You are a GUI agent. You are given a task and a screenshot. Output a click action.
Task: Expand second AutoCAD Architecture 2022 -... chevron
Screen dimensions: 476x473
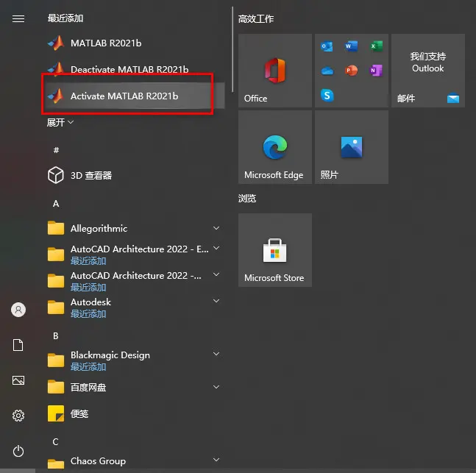(216, 274)
